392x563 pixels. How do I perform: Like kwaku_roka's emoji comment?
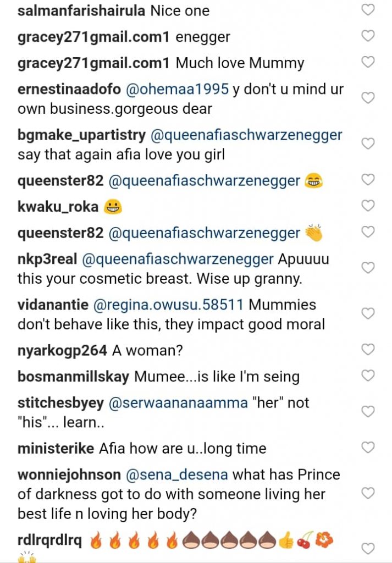[x=368, y=206]
